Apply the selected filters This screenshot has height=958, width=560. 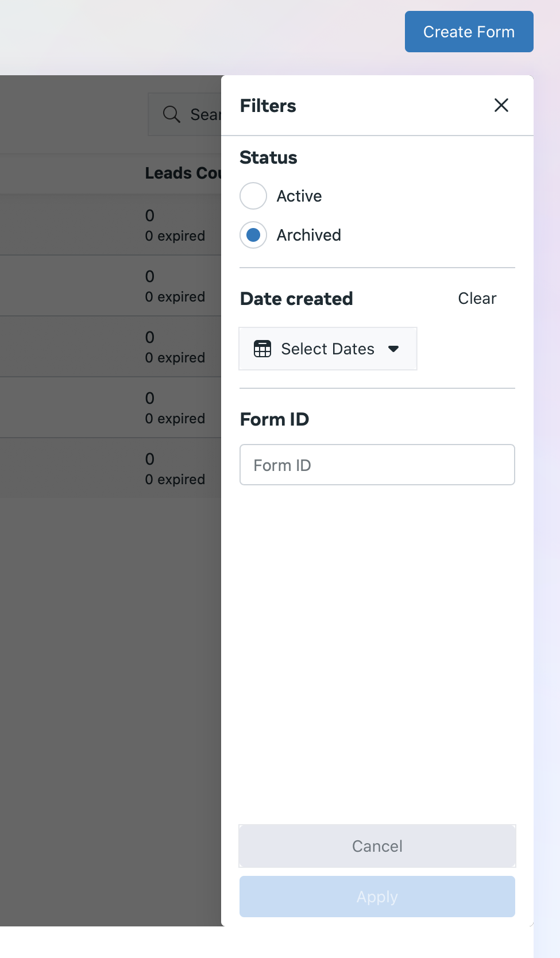[377, 896]
